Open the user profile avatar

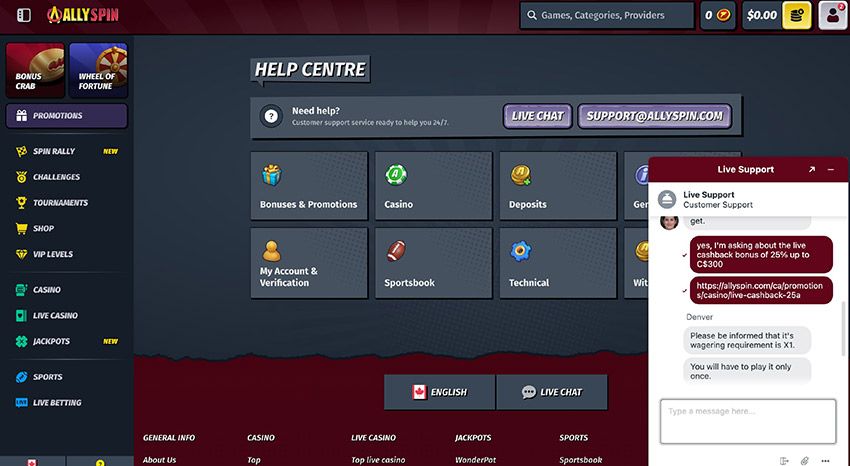pos(833,15)
